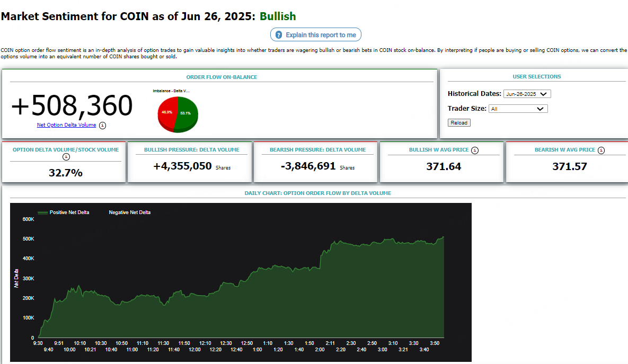
Task: Click the +508,360 net delta value
Action: point(72,105)
